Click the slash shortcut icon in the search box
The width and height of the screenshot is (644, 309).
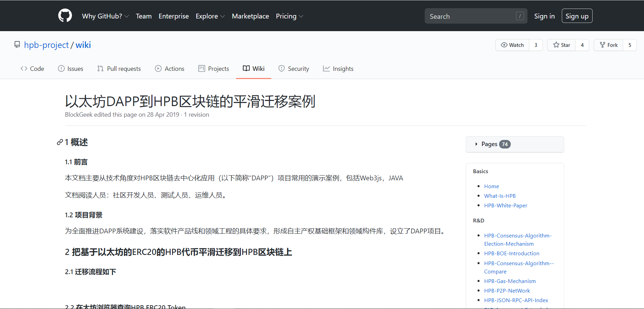pyautogui.click(x=520, y=16)
